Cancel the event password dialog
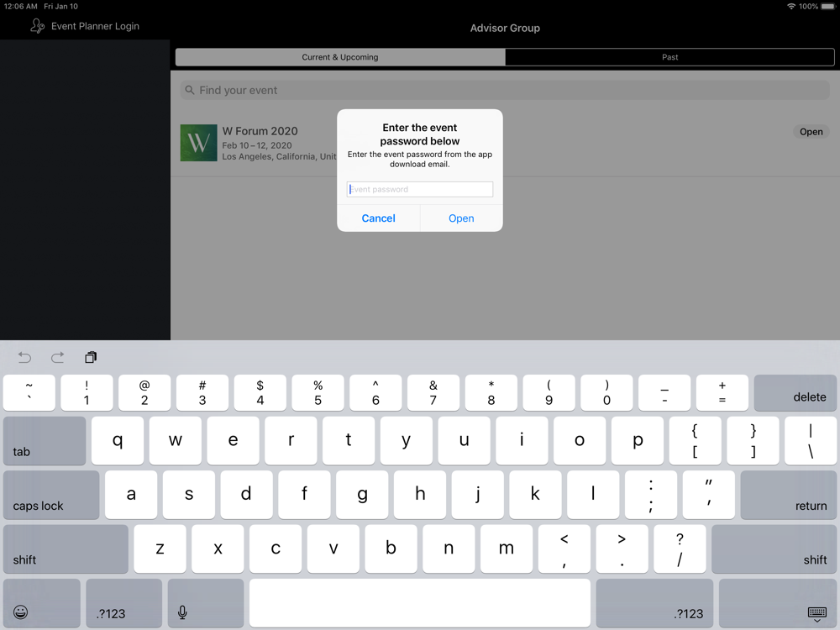Viewport: 840px width, 630px height. (378, 218)
